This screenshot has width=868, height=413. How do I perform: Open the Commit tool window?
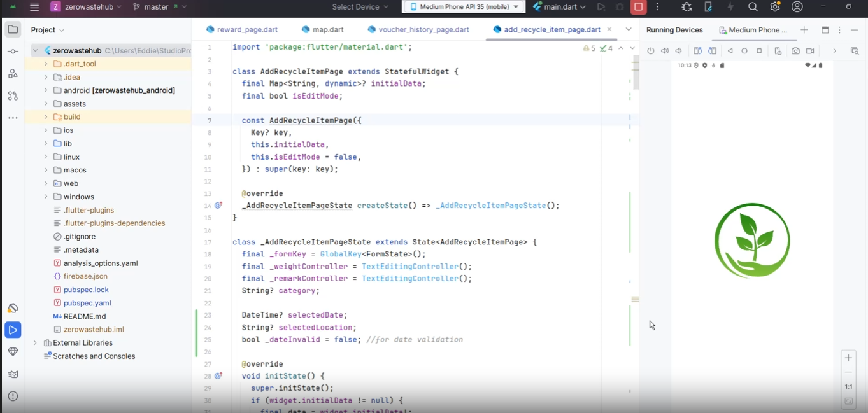click(x=13, y=52)
